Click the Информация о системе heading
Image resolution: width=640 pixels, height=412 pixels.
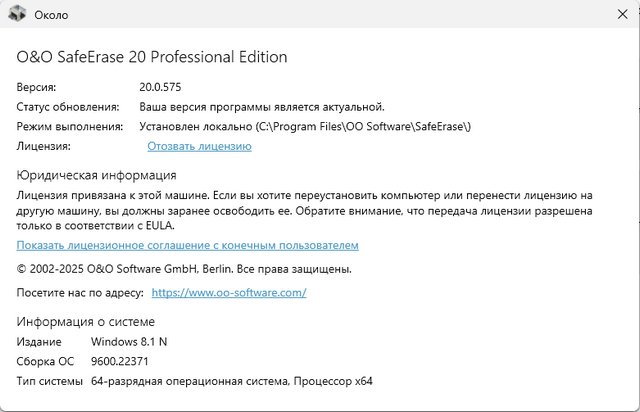(86, 321)
